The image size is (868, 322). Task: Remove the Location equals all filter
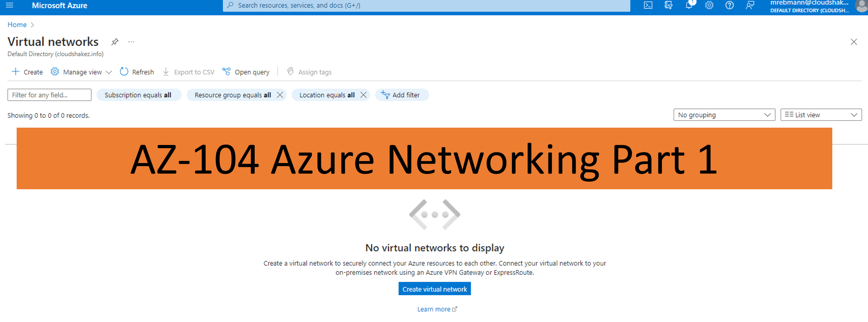(363, 95)
